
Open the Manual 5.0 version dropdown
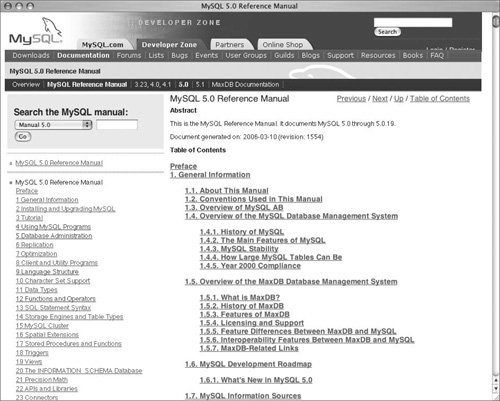point(53,125)
